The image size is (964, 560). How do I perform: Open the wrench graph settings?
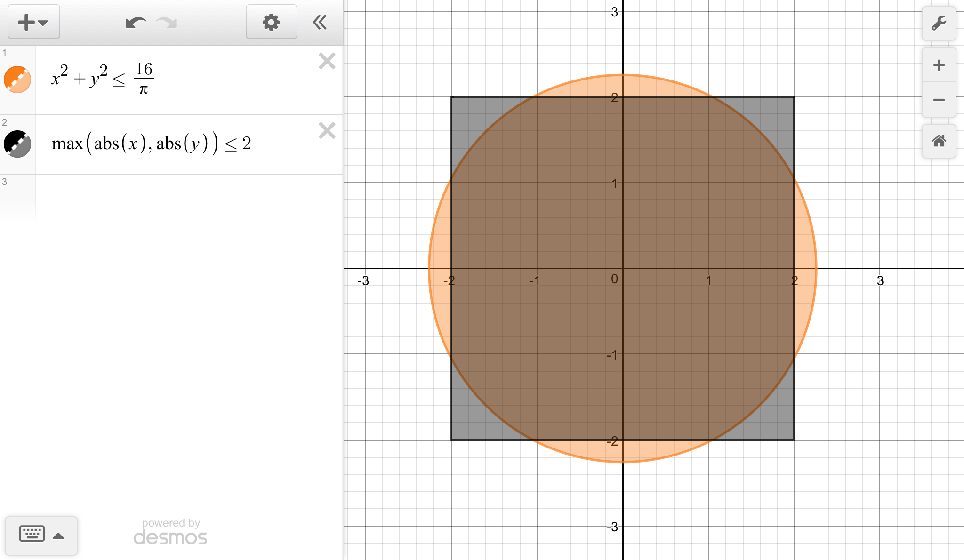click(x=939, y=23)
